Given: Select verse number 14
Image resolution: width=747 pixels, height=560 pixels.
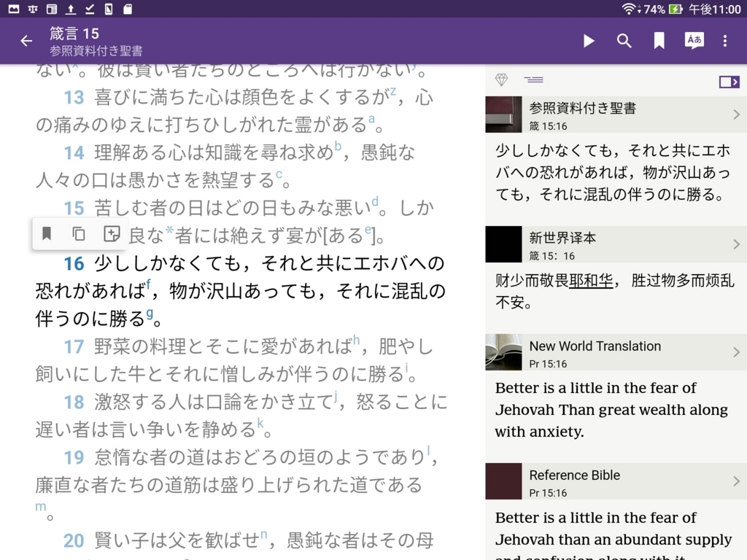Looking at the screenshot, I should click(74, 153).
